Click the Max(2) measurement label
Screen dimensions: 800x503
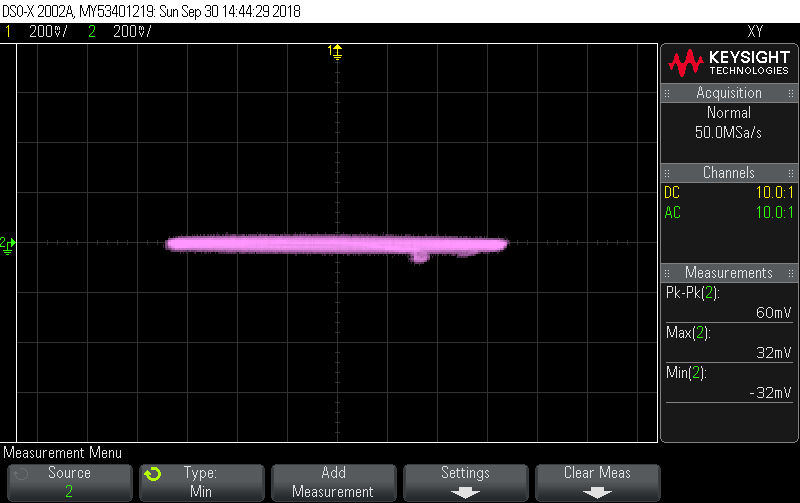point(688,333)
